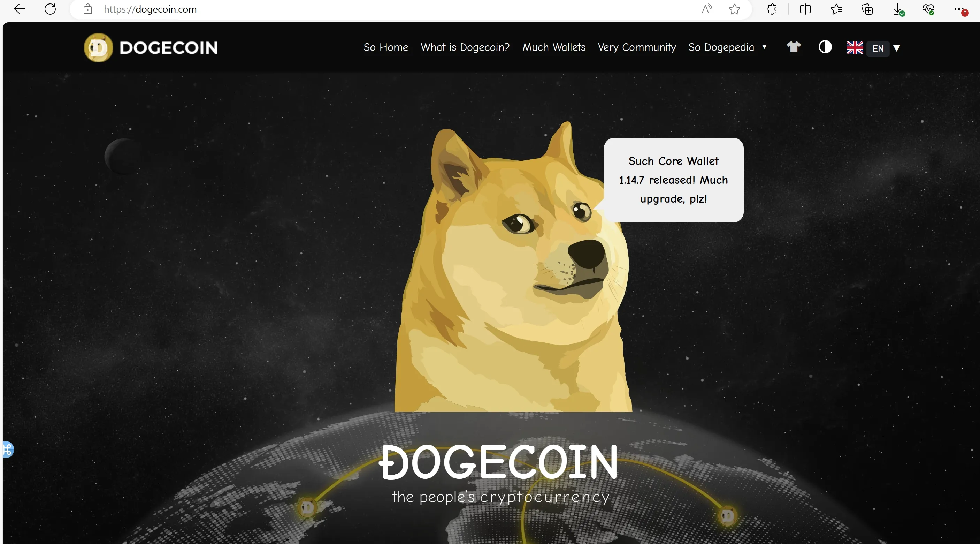Open the Collections icon

[867, 9]
